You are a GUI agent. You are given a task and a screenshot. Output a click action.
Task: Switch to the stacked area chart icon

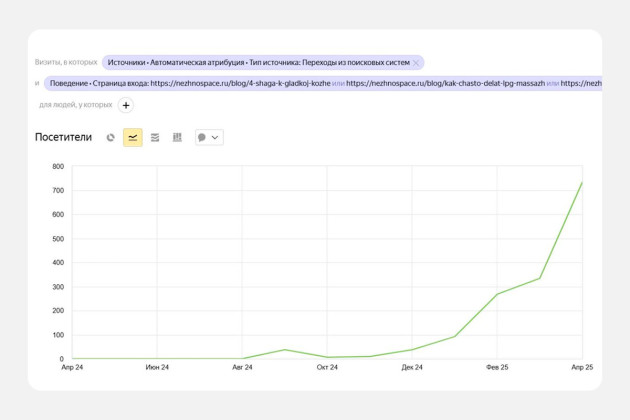click(x=155, y=137)
